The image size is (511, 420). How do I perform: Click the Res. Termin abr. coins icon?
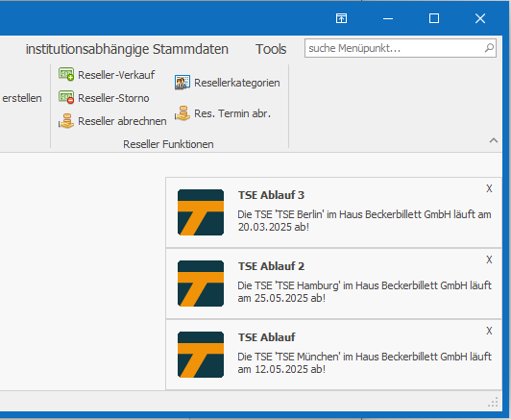[182, 113]
